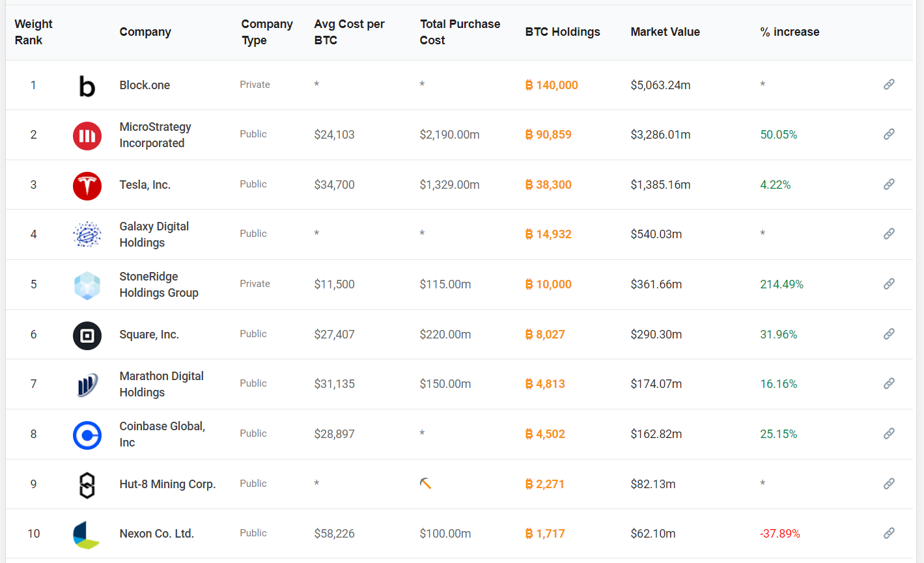Viewport: 924px width, 563px height.
Task: Click Square's 8,027 BTC holdings value
Action: tap(545, 335)
